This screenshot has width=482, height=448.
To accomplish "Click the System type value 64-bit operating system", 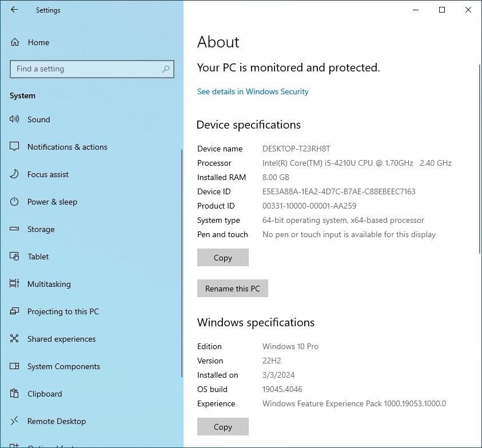I will (x=343, y=220).
